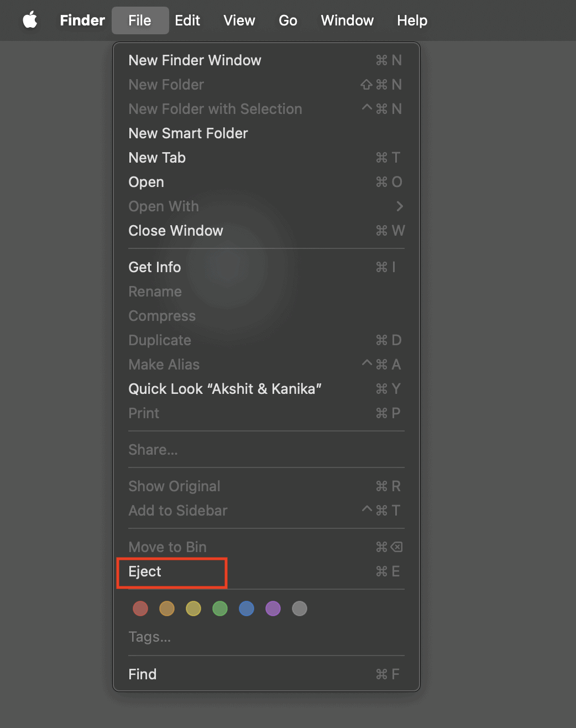Image resolution: width=576 pixels, height=728 pixels.
Task: Apply the orange color tag
Action: click(167, 609)
